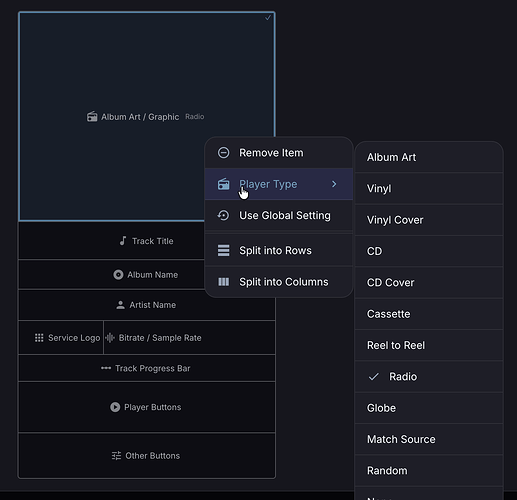517x500 pixels.
Task: Click the radio icon beside Player Type
Action: click(x=223, y=184)
